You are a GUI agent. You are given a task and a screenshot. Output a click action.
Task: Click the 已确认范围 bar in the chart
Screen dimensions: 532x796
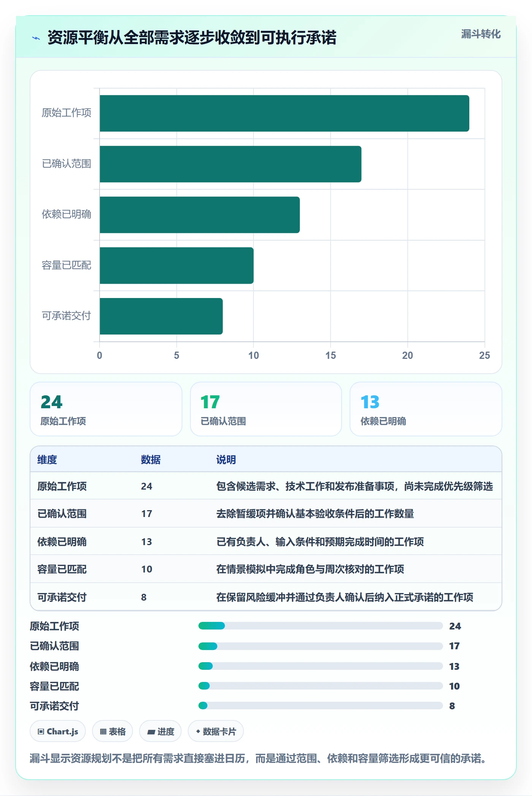coord(230,164)
